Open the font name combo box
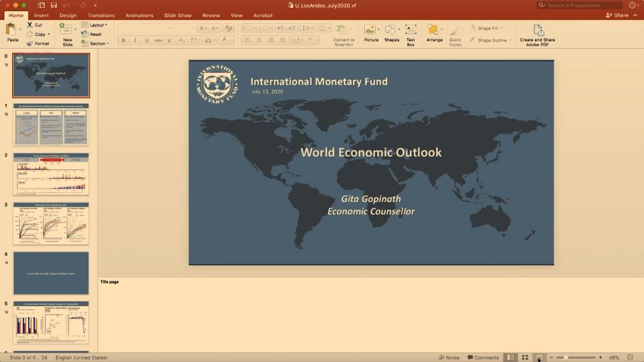The height and width of the screenshot is (362, 644). click(x=145, y=28)
